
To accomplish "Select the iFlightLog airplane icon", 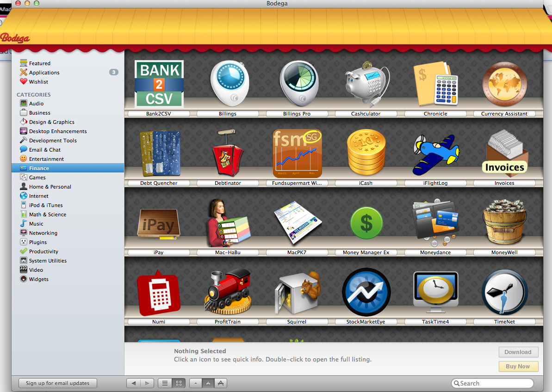I will 435,154.
